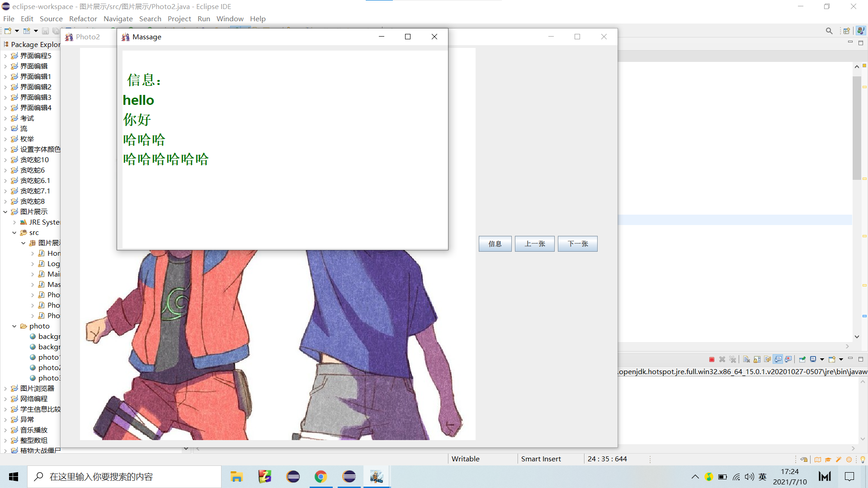Open the Open Perspective toolbar icon
Screen dimensions: 868x488
pos(846,31)
